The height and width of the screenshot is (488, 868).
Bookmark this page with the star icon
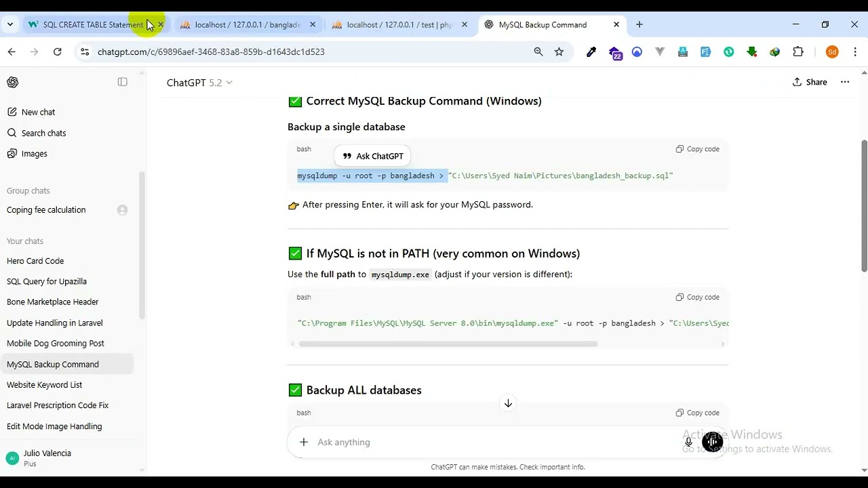(559, 52)
